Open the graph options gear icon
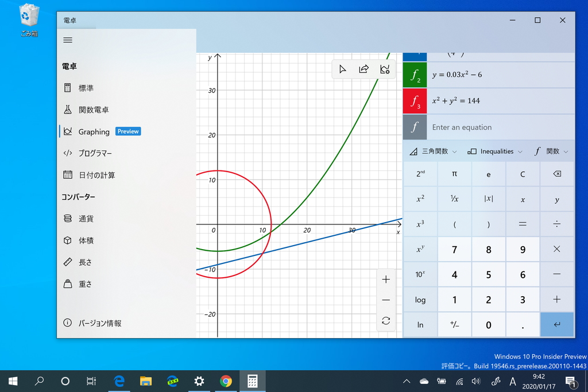 (x=385, y=69)
